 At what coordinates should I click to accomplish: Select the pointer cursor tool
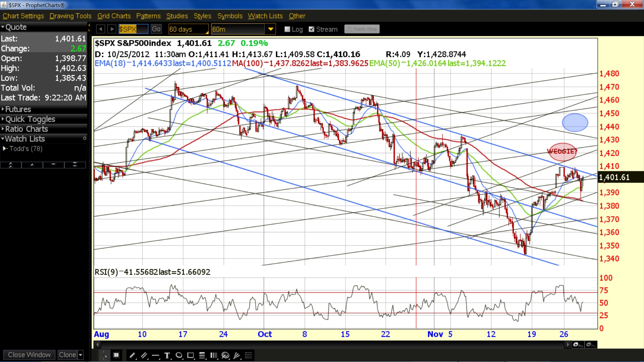[105, 355]
